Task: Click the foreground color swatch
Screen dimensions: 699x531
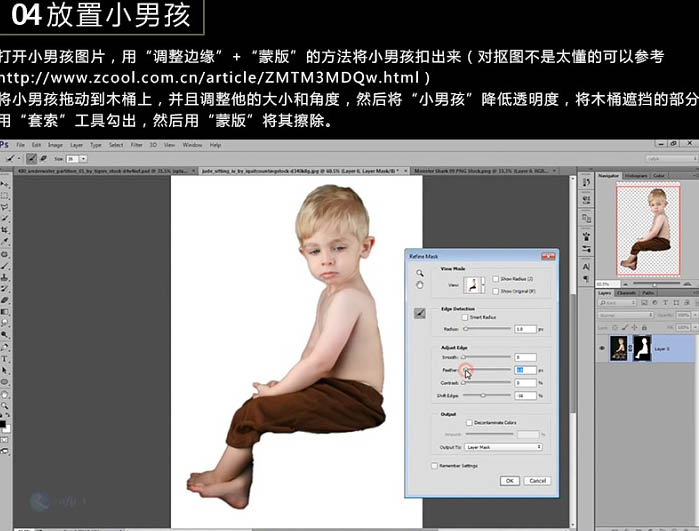Action: click(3, 424)
